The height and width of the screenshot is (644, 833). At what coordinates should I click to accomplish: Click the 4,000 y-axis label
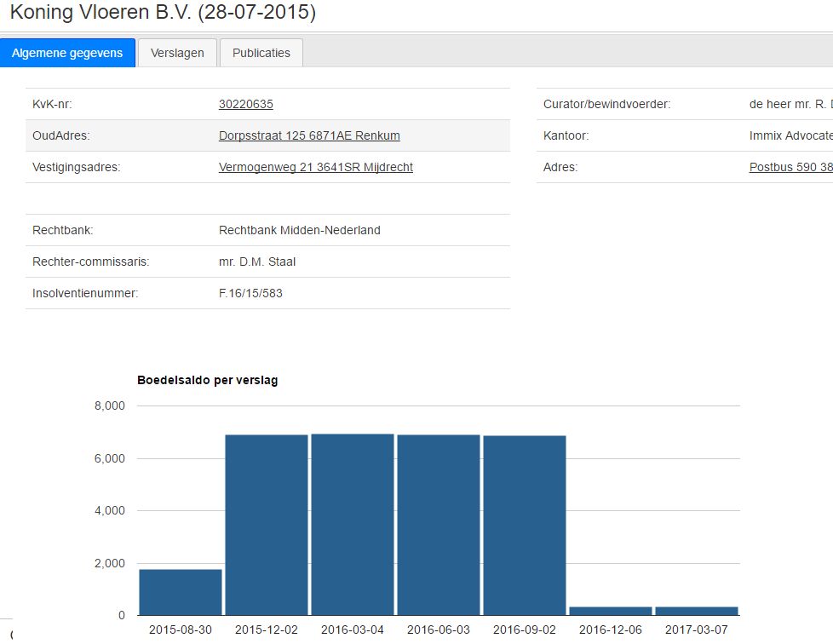pos(110,510)
